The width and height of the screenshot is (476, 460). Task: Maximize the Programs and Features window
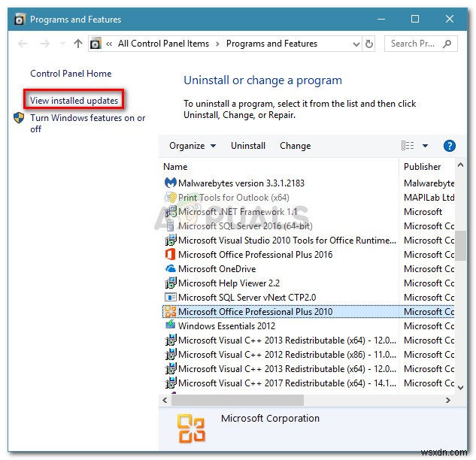(415, 19)
